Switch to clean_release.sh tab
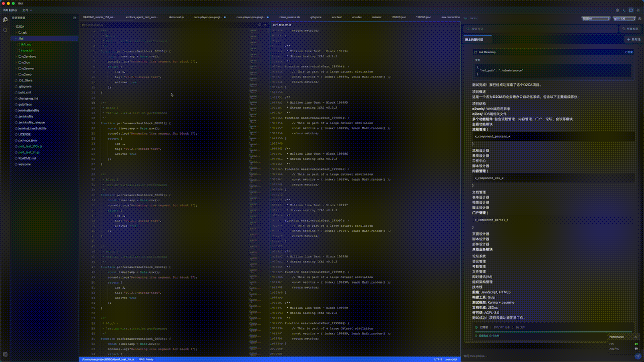The width and height of the screenshot is (644, 362). click(x=289, y=17)
